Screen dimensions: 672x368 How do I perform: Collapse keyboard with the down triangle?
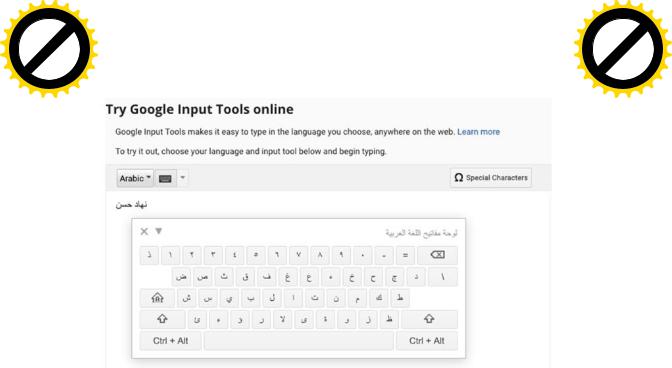[159, 231]
